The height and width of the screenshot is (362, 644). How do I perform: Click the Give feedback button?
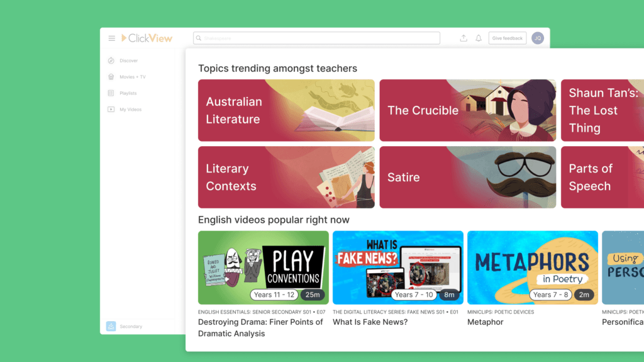(507, 38)
